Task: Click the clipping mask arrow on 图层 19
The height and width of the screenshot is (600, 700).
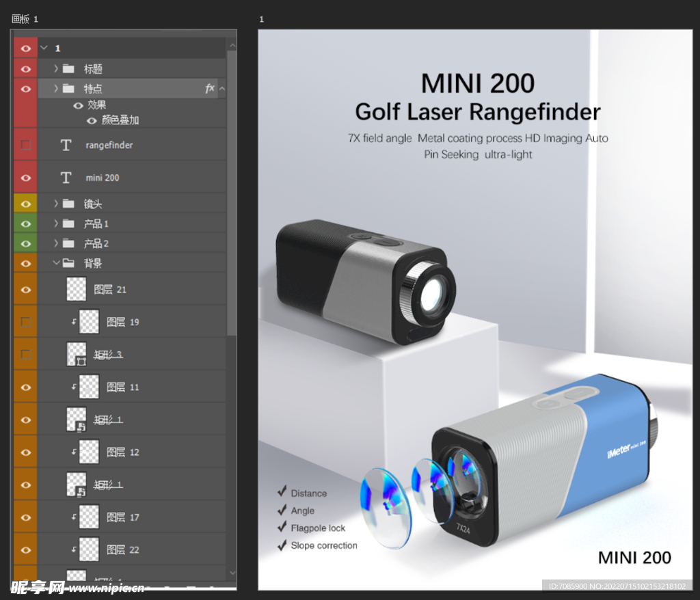Action: coord(74,322)
